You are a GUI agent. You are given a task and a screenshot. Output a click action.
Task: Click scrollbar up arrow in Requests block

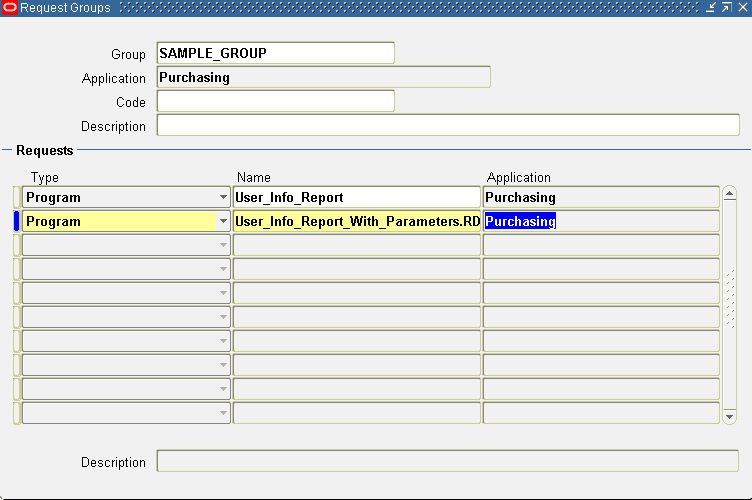pos(729,194)
